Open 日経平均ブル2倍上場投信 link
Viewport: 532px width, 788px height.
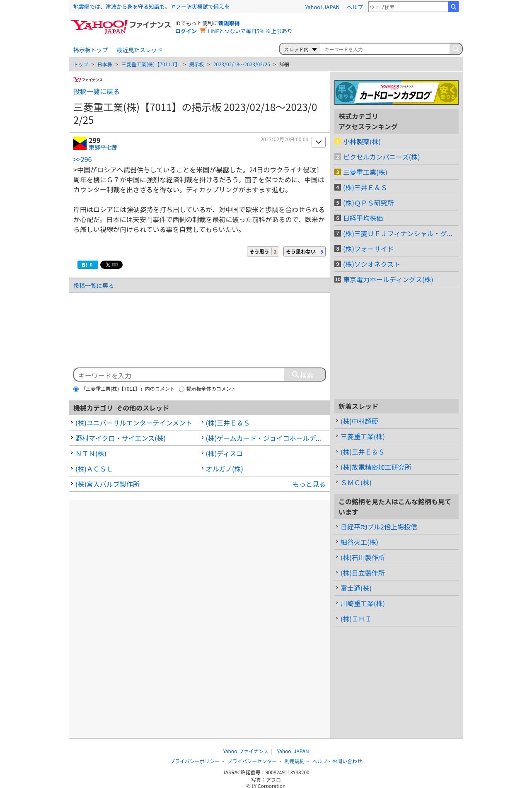[x=379, y=527]
